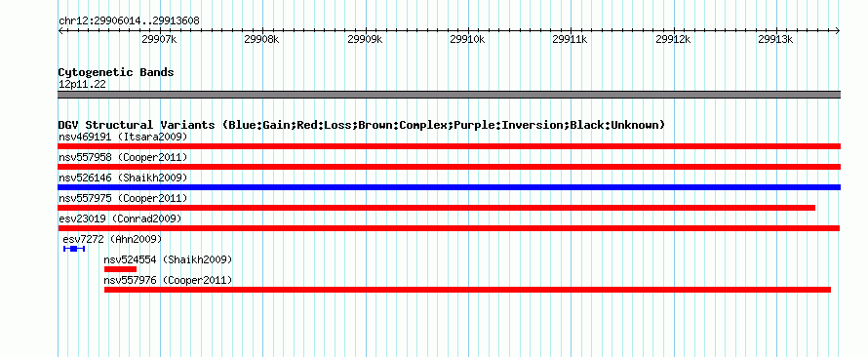The height and width of the screenshot is (357, 868).
Task: Click the ruler's right end arrow
Action: pos(838,31)
